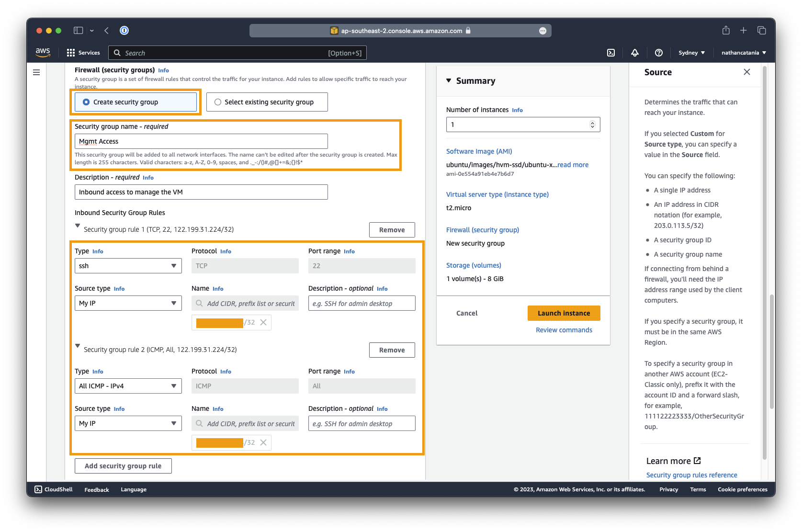Open Source type dropdown for ICMP rule
Viewport: 802px width, 532px height.
coord(128,423)
